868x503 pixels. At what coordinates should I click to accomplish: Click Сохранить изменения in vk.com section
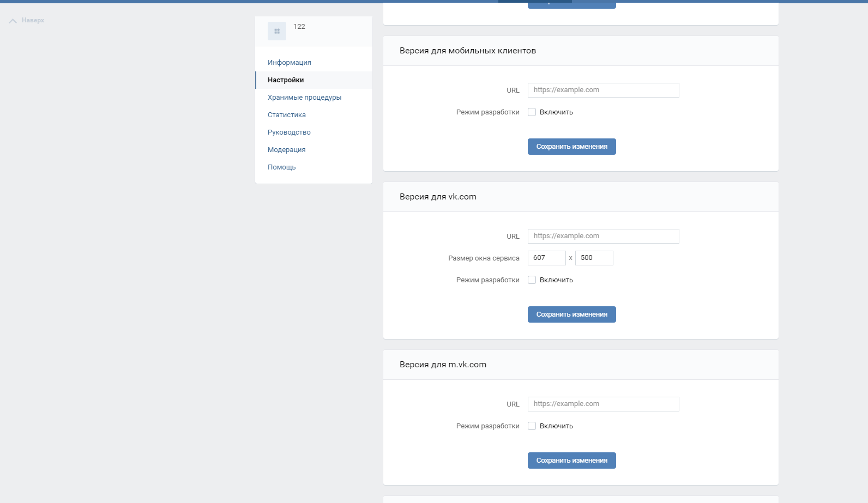pos(571,314)
